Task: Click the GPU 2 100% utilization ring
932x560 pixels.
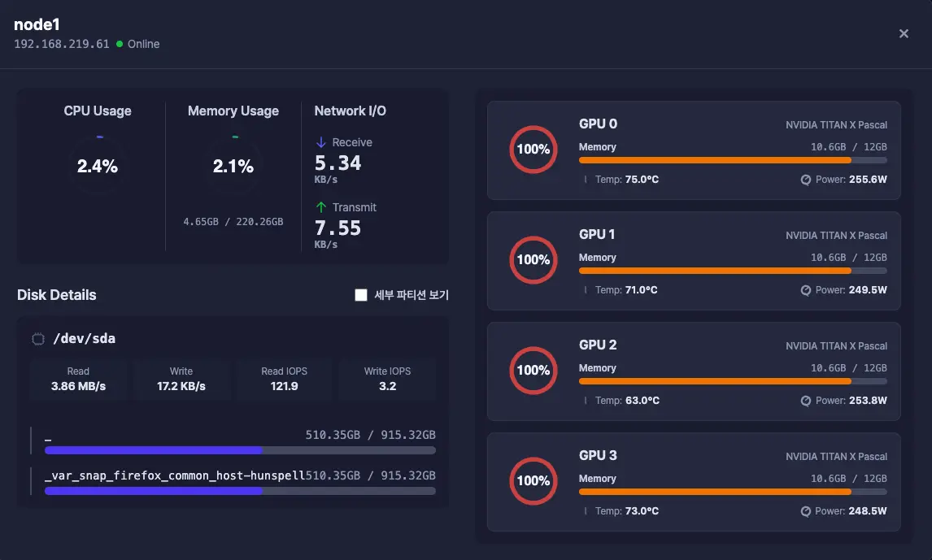Action: click(533, 370)
